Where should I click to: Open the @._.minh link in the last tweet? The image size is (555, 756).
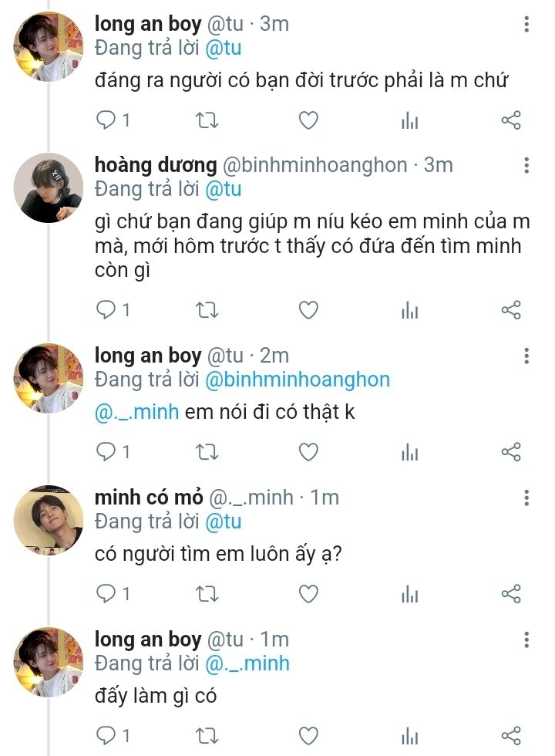pyautogui.click(x=247, y=663)
